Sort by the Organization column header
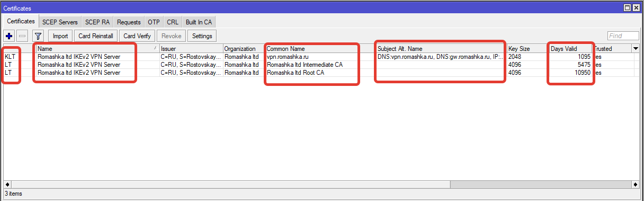644x201 pixels. click(x=244, y=49)
